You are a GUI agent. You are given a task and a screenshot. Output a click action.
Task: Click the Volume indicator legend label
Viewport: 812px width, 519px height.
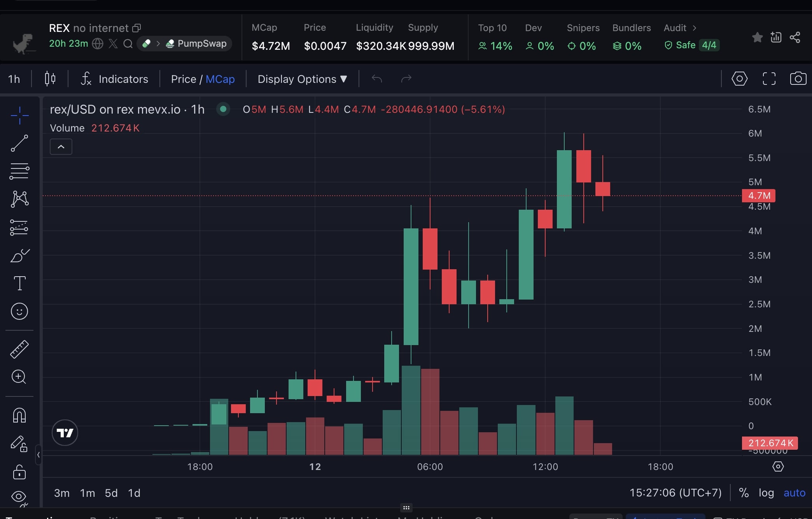click(x=67, y=128)
